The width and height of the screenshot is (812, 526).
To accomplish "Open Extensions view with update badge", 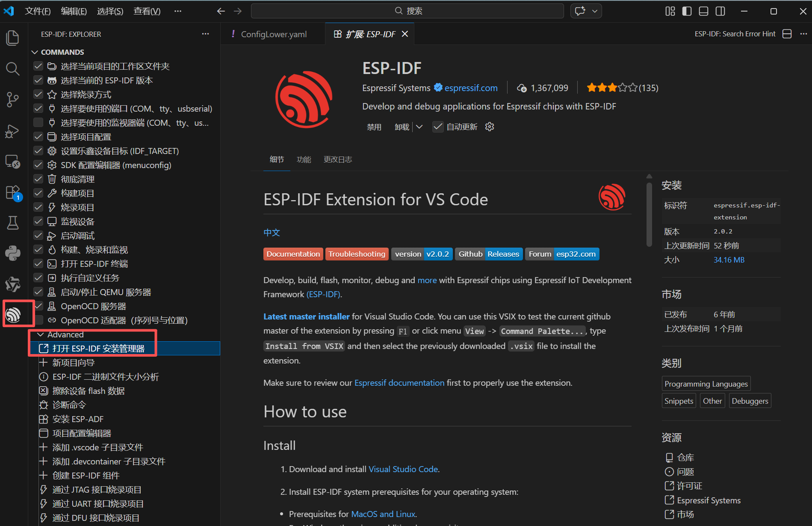I will click(x=13, y=193).
